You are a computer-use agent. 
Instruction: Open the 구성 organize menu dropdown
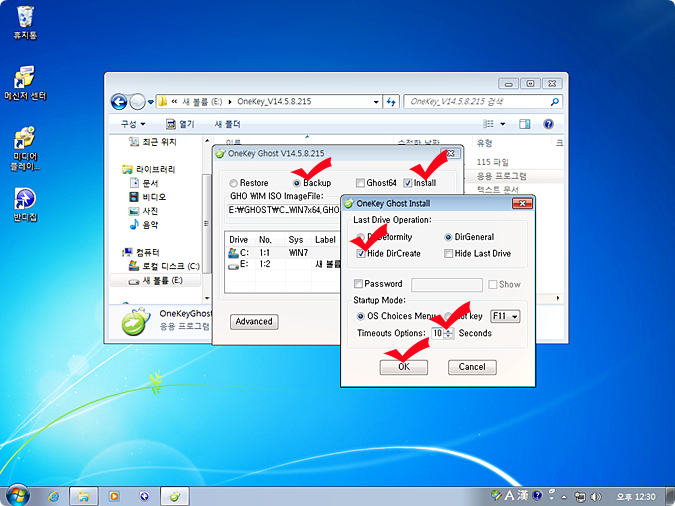133,124
